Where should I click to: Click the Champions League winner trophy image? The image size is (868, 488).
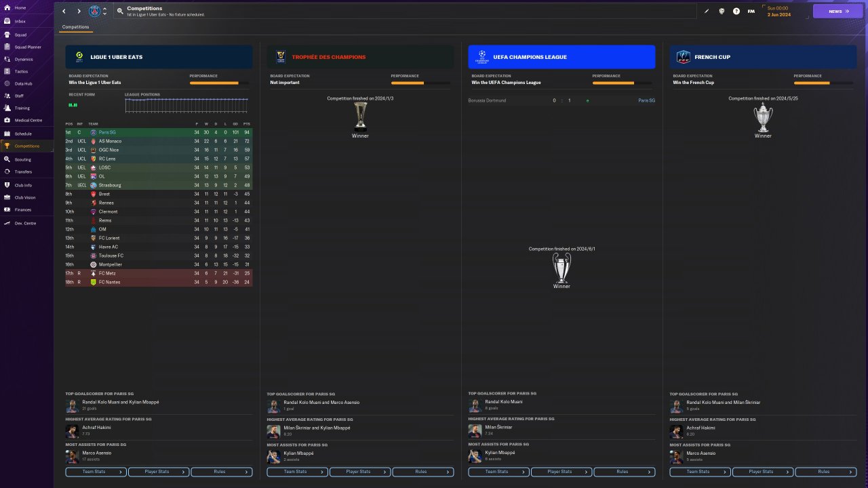pyautogui.click(x=561, y=268)
